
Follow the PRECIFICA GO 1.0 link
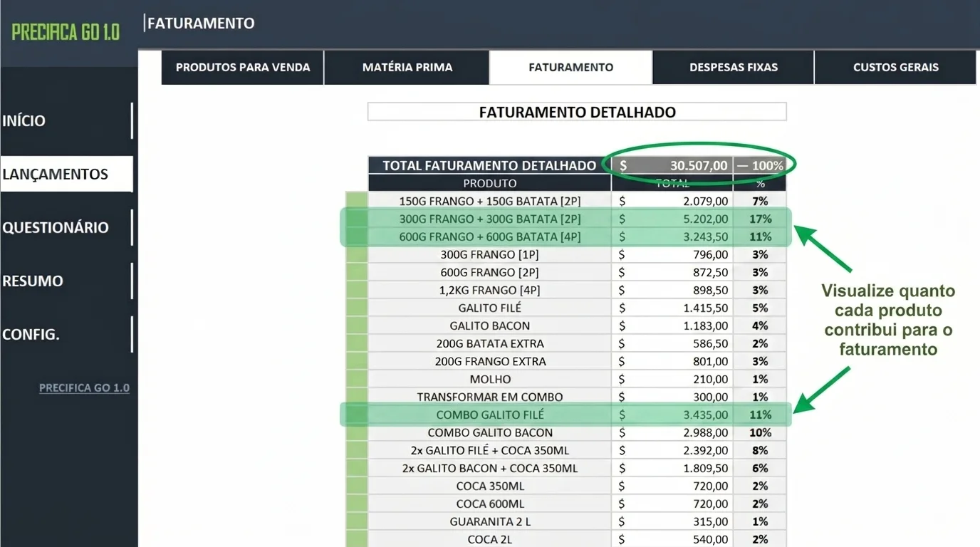pyautogui.click(x=84, y=387)
